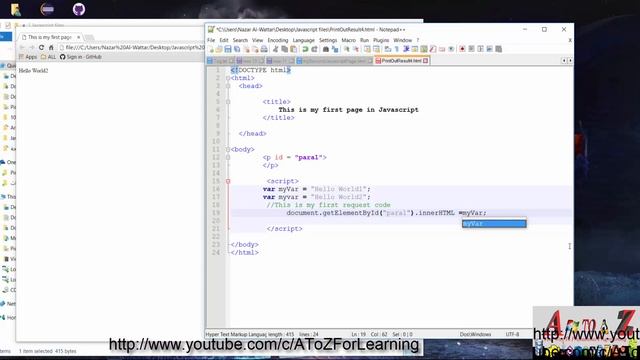Collapse the title fold marker on line 5
Viewport: 640px width, 360px height.
point(228,102)
